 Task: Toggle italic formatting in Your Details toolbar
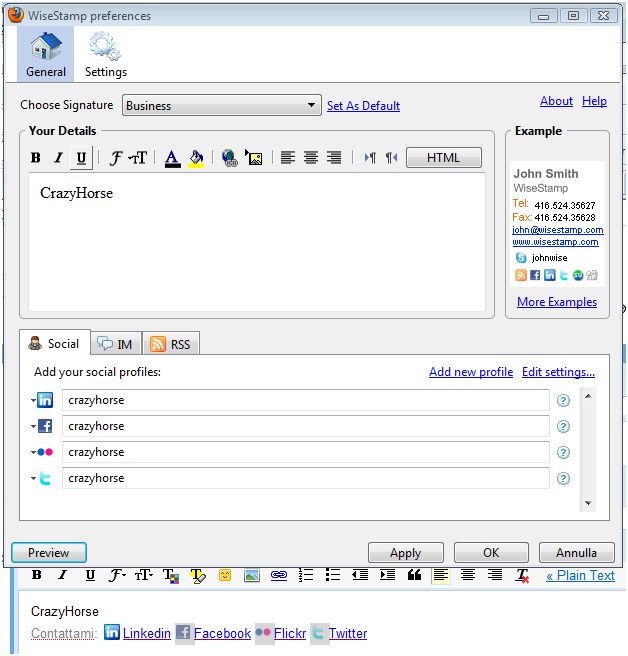[x=58, y=158]
